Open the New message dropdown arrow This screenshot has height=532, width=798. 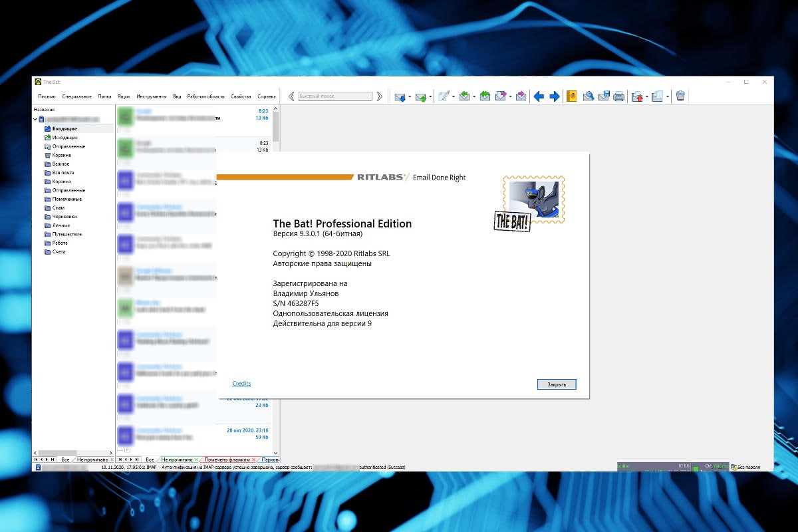coord(454,97)
